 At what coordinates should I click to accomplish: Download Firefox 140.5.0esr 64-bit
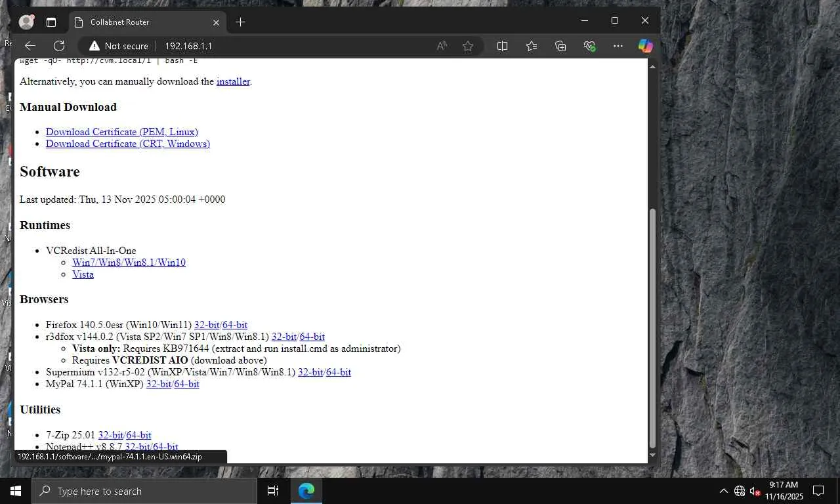[235, 325]
